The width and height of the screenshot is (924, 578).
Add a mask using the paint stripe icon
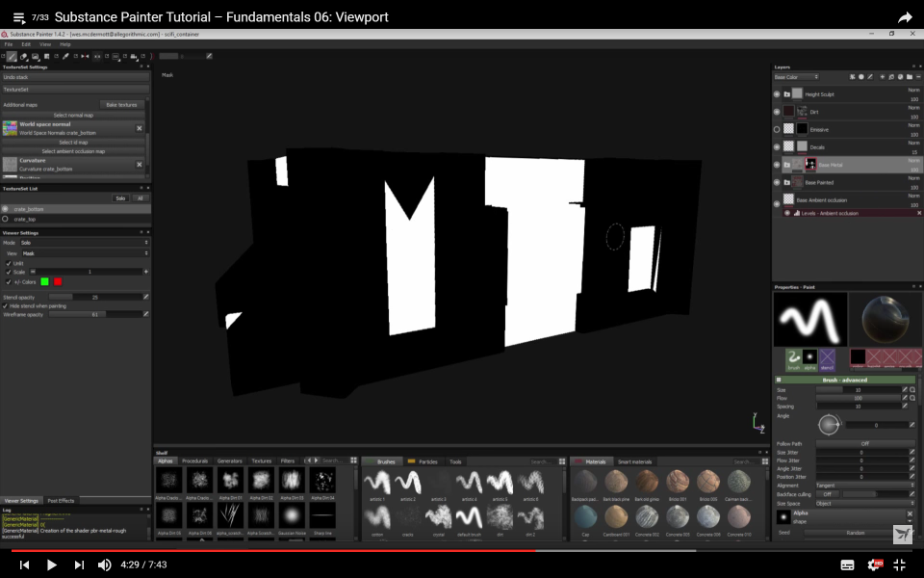(x=870, y=77)
